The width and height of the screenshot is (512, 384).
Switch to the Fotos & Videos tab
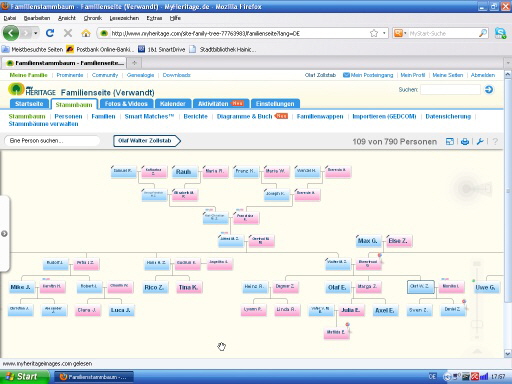click(x=126, y=104)
